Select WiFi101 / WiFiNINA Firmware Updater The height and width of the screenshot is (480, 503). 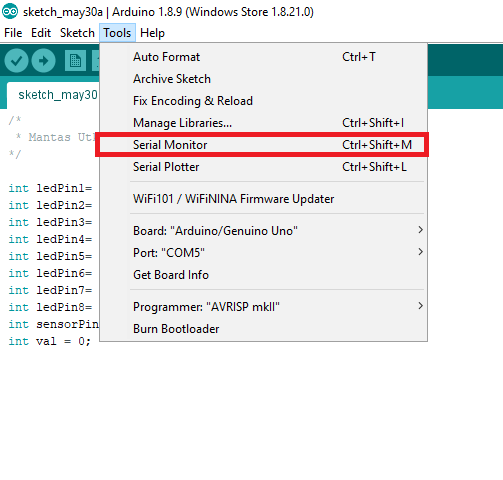[x=263, y=199]
